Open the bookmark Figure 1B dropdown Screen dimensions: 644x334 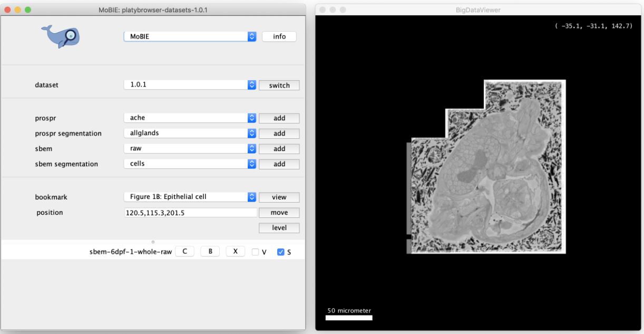190,197
